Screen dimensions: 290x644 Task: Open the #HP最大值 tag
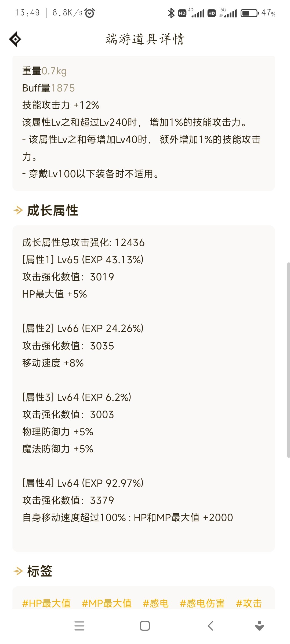pos(46,603)
